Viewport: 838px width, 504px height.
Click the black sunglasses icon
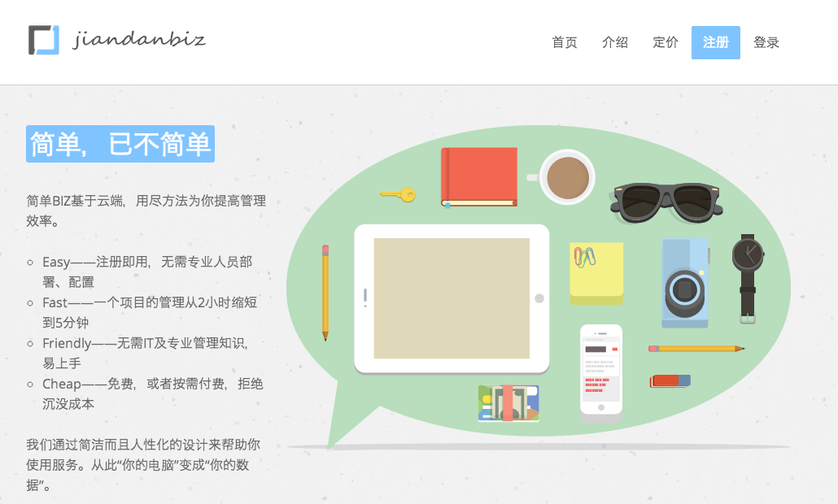click(666, 202)
